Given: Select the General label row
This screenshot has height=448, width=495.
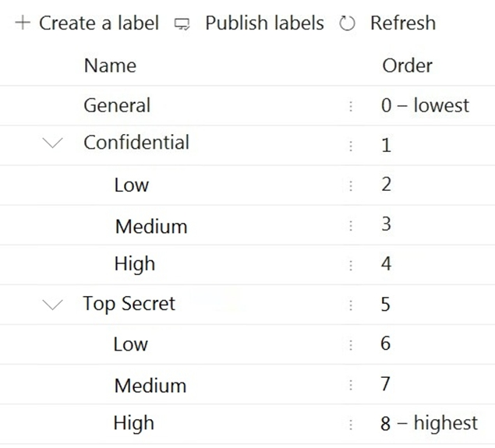Looking at the screenshot, I should pyautogui.click(x=117, y=105).
